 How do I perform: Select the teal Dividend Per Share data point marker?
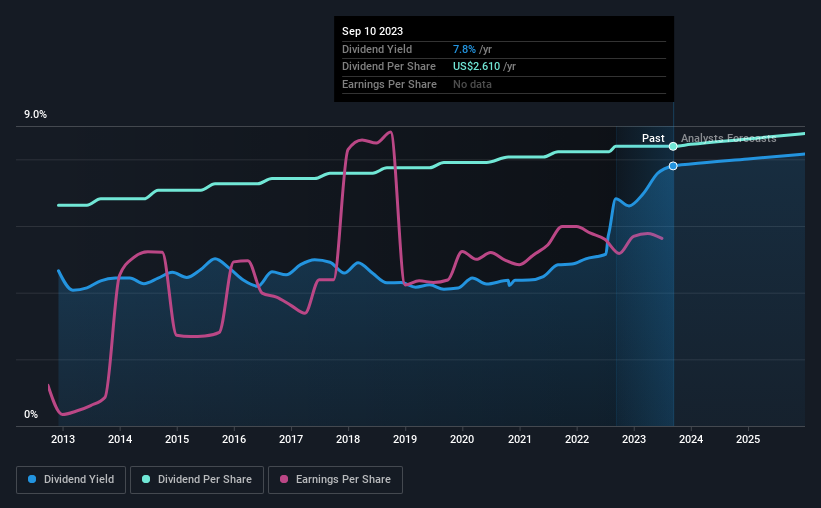pyautogui.click(x=673, y=147)
